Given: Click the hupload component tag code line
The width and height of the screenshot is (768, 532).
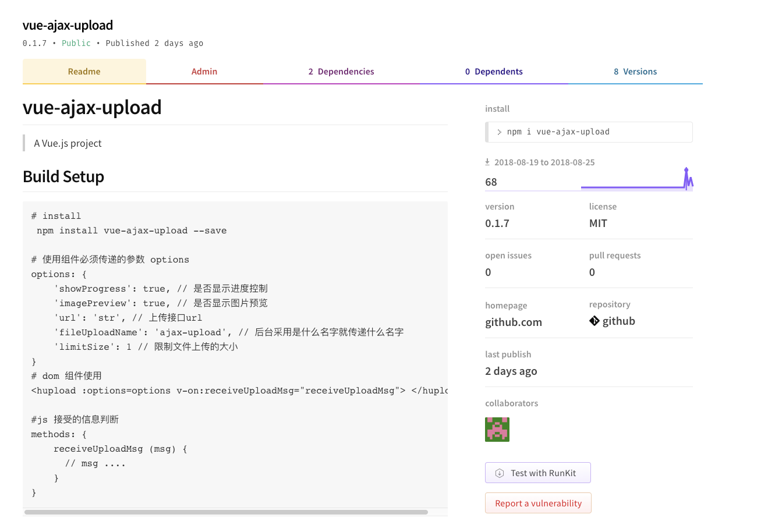Looking at the screenshot, I should pyautogui.click(x=239, y=391).
